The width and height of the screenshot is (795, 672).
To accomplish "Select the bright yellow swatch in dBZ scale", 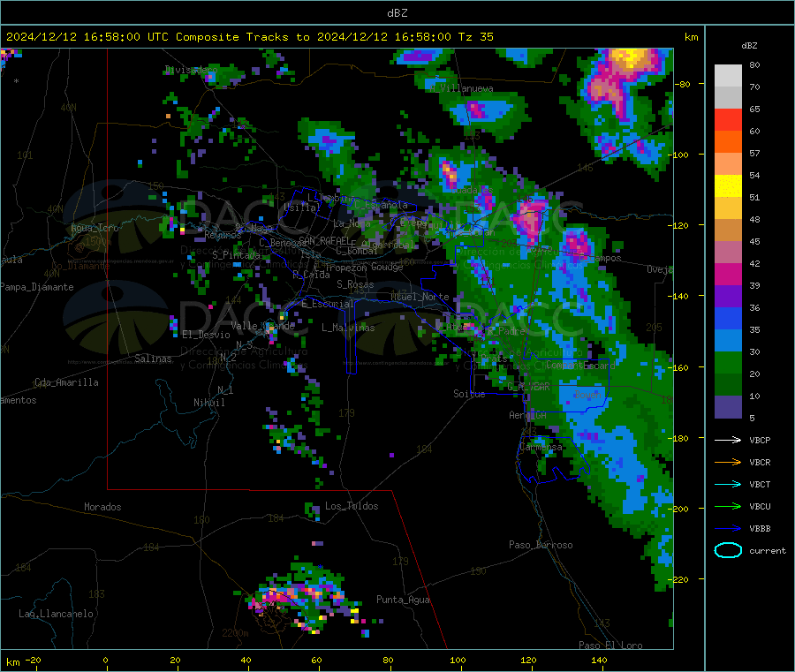I will (x=728, y=186).
